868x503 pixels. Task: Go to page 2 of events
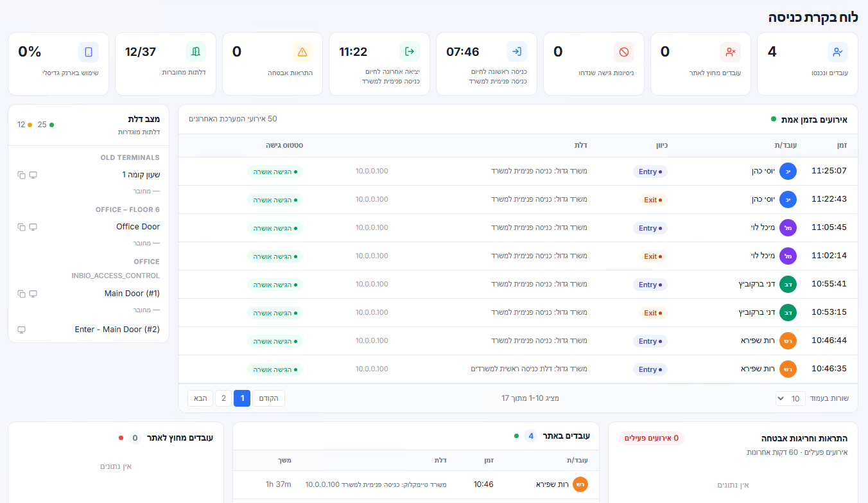223,398
